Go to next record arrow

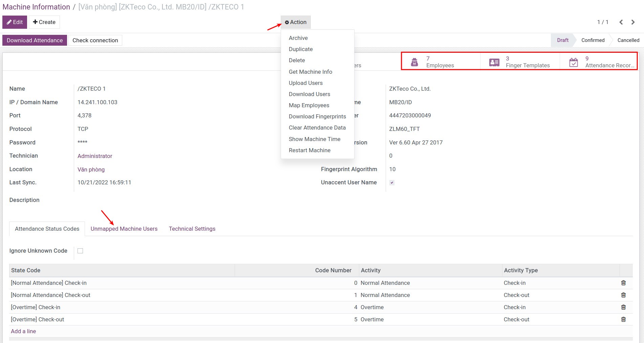click(633, 22)
